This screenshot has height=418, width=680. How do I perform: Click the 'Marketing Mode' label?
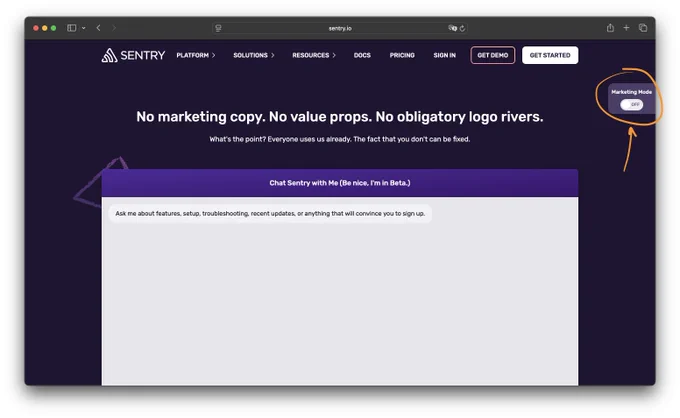click(631, 92)
